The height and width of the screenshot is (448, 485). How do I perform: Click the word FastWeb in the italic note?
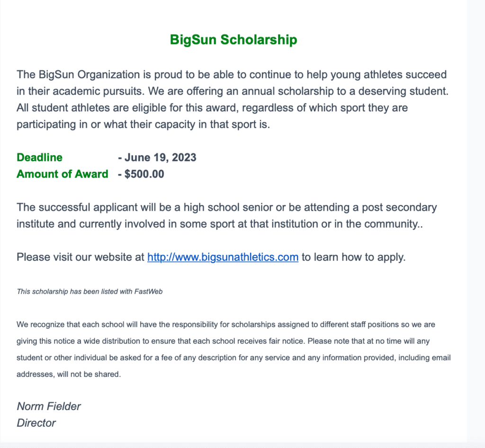pos(148,292)
